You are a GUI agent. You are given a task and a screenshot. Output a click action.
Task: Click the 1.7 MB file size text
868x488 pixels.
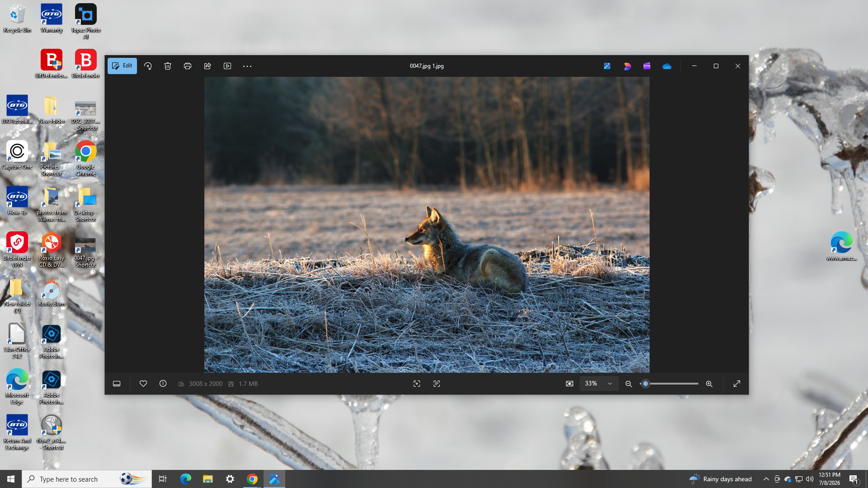pos(248,384)
